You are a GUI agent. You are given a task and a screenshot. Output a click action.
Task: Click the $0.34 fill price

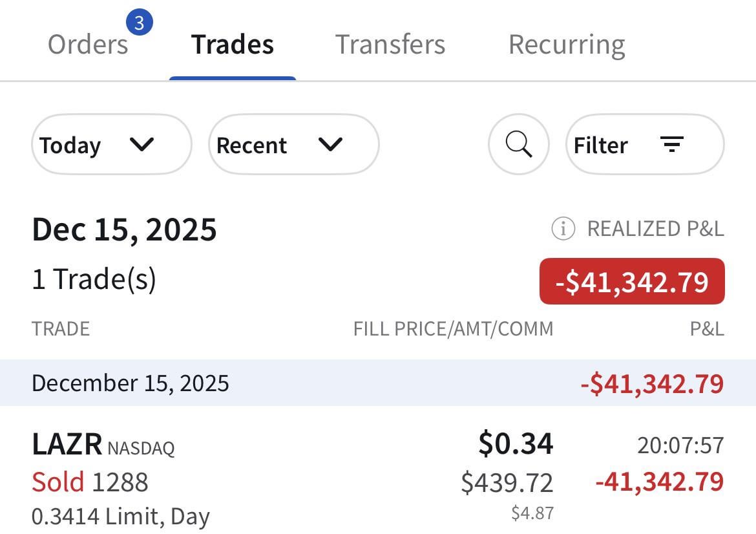[516, 443]
